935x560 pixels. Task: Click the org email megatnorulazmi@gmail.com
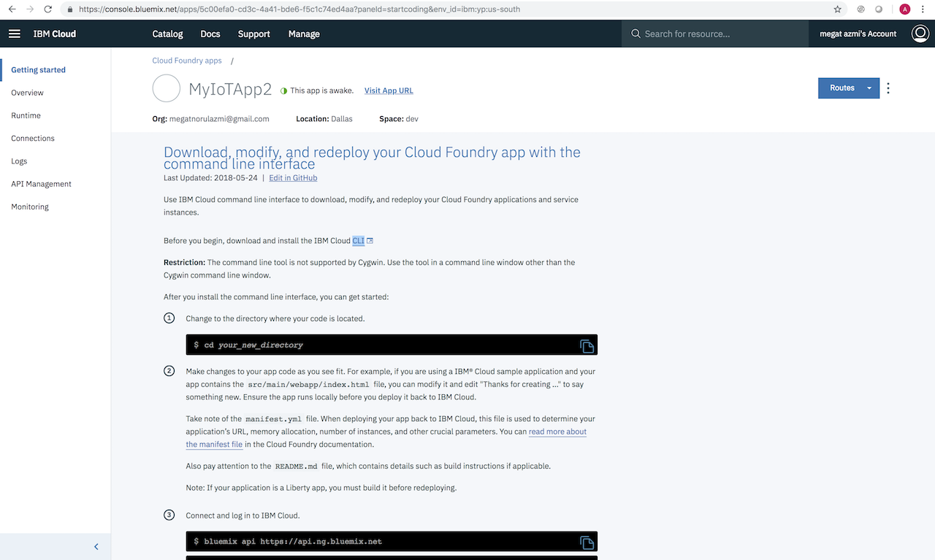219,119
